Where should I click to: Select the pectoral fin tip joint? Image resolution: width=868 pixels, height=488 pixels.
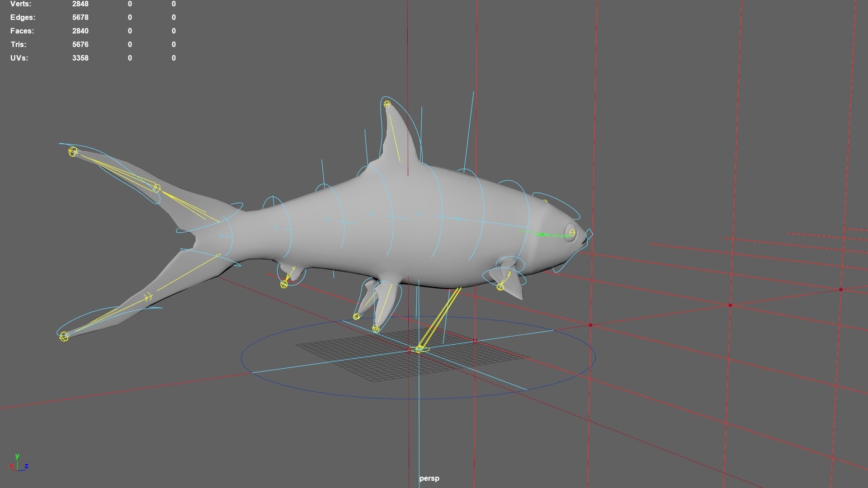(500, 287)
